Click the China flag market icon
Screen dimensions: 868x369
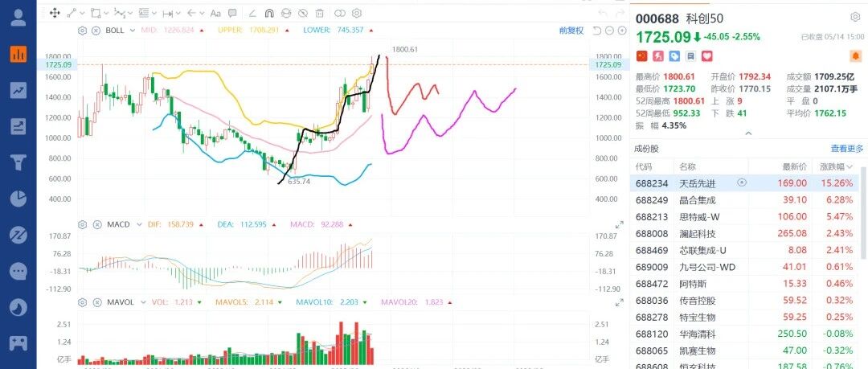click(x=641, y=56)
